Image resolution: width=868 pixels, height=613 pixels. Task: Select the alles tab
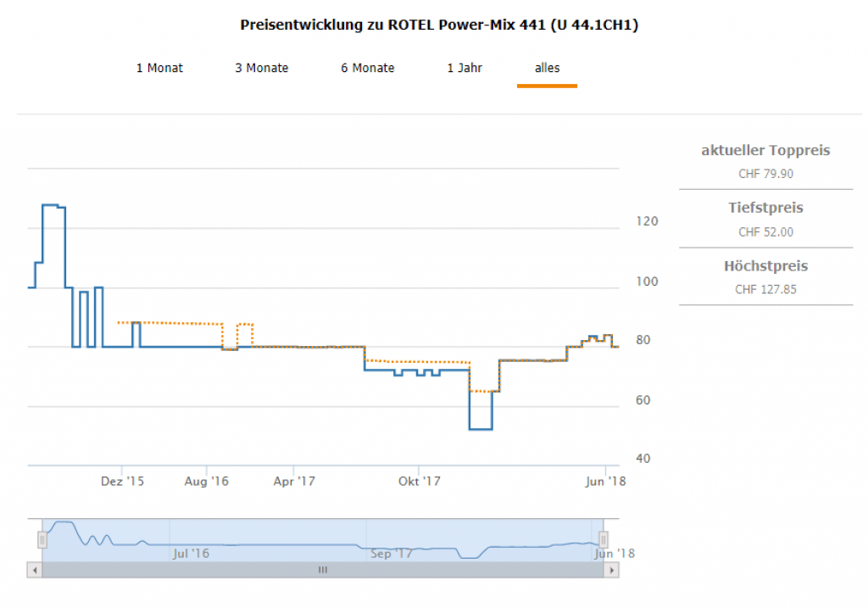[547, 68]
